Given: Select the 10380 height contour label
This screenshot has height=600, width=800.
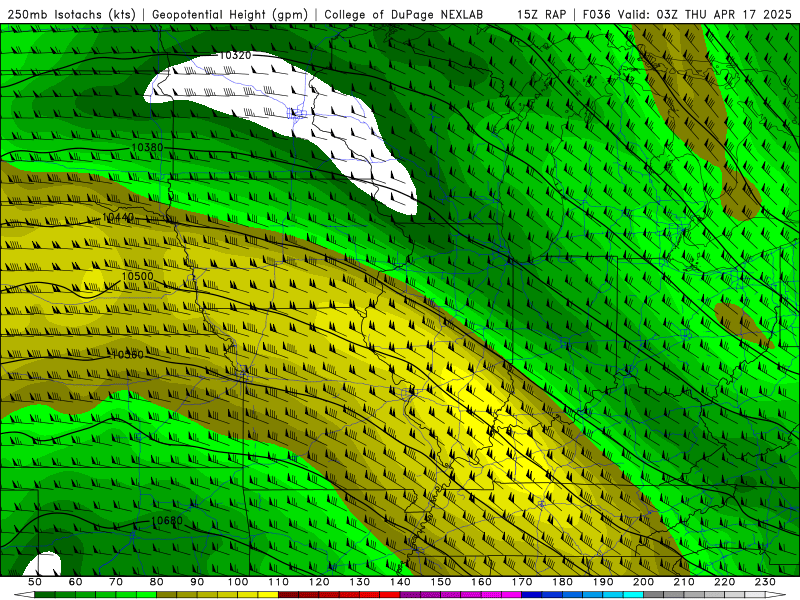Looking at the screenshot, I should coord(147,147).
